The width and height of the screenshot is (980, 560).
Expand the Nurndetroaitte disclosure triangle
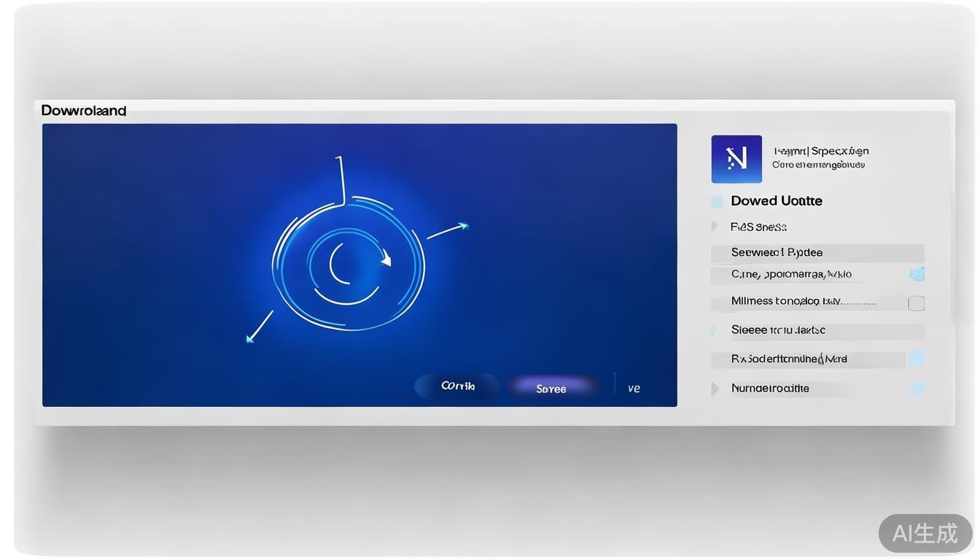pos(715,389)
